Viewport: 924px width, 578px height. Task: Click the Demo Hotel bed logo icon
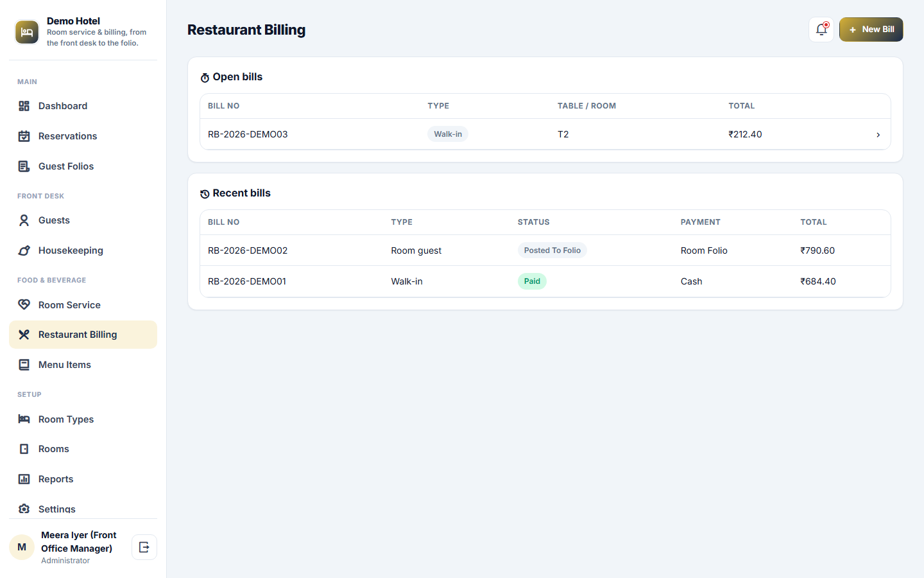[x=27, y=32]
